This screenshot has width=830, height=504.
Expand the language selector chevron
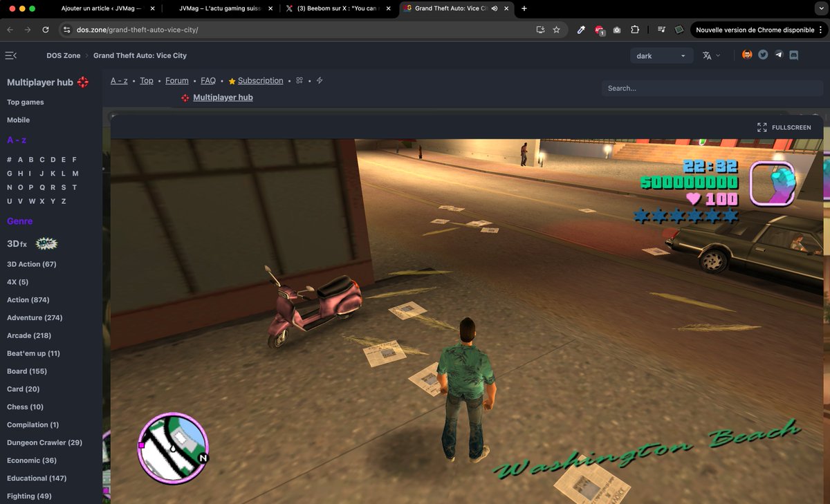[719, 54]
